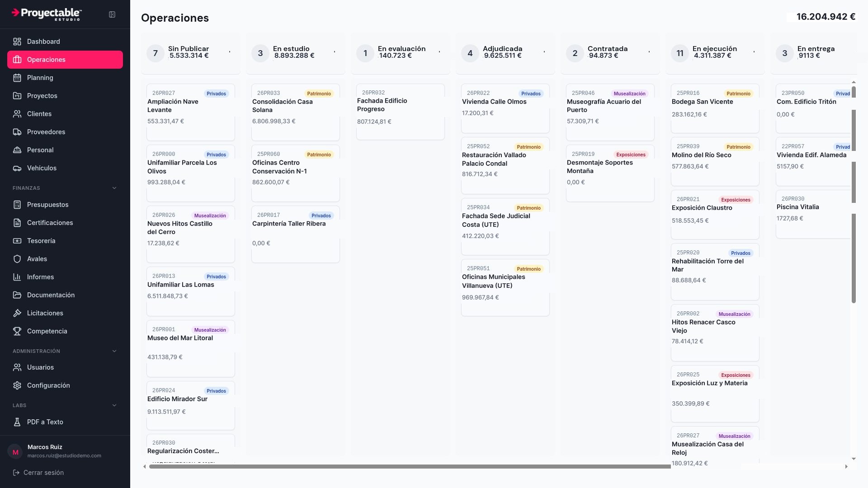Open the Dashboard grid icon
This screenshot has width=868, height=488.
[x=17, y=42]
